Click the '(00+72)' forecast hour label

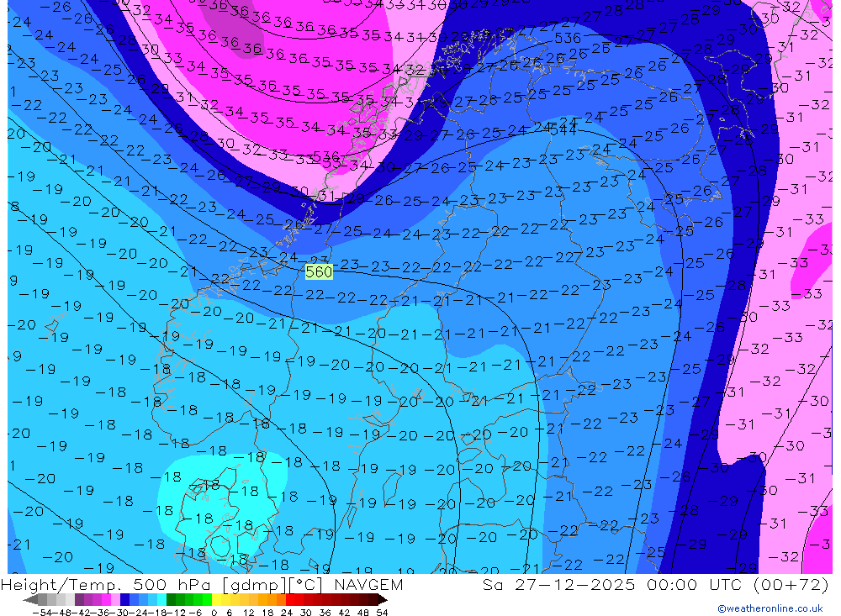791,584
